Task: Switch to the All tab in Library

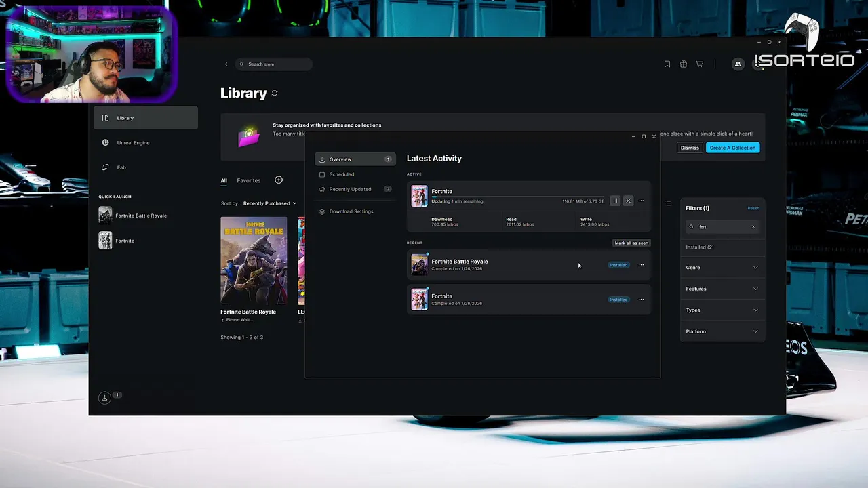Action: (x=224, y=180)
